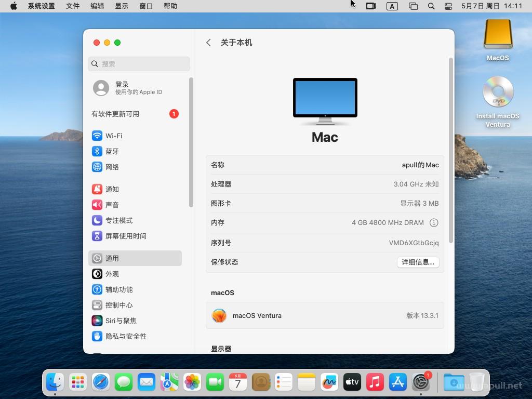Open the 窗口 menu

click(x=146, y=6)
